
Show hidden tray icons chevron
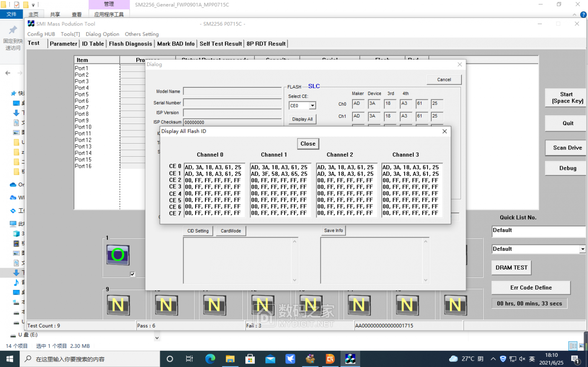pyautogui.click(x=493, y=358)
